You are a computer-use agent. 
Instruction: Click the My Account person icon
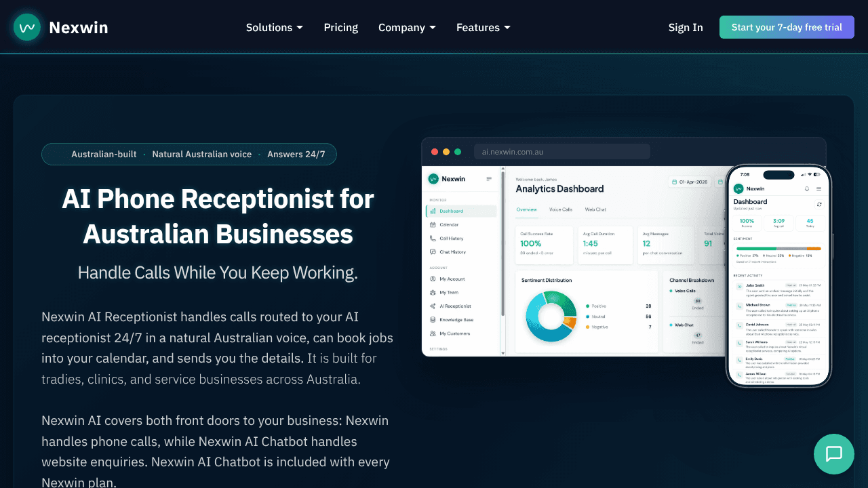pyautogui.click(x=433, y=279)
